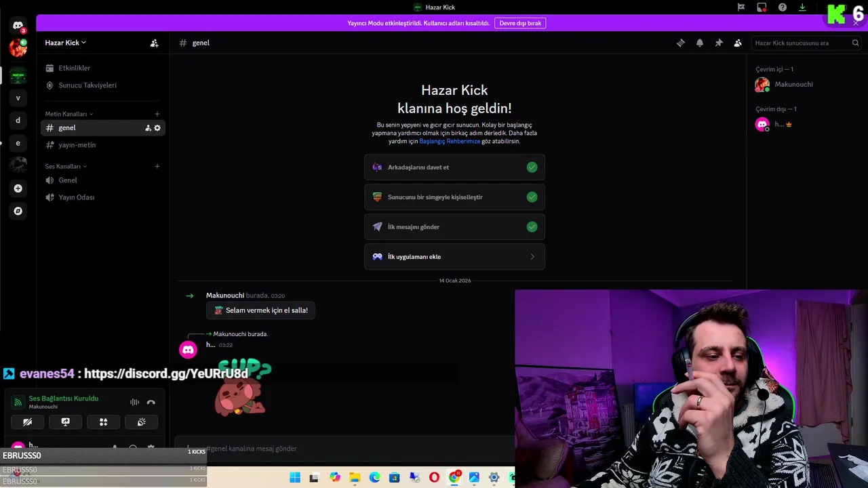
Task: Open İlk uygulamanı ekle card
Action: pos(454,257)
